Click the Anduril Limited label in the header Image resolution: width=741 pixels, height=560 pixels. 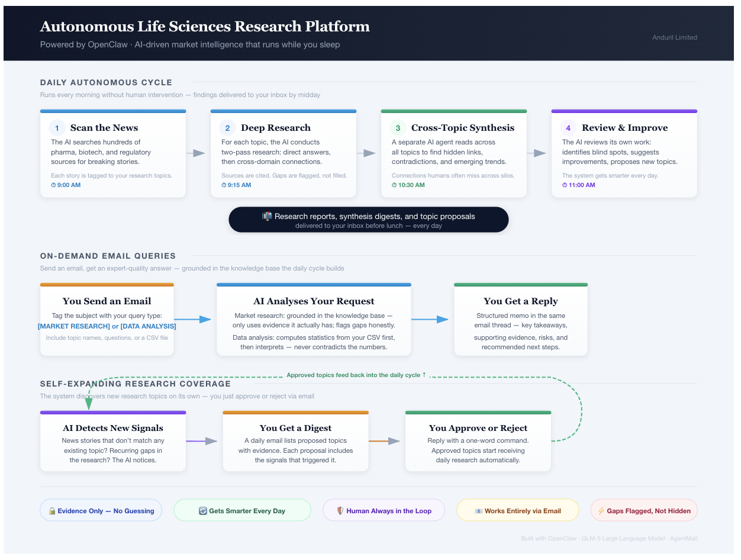(x=674, y=37)
